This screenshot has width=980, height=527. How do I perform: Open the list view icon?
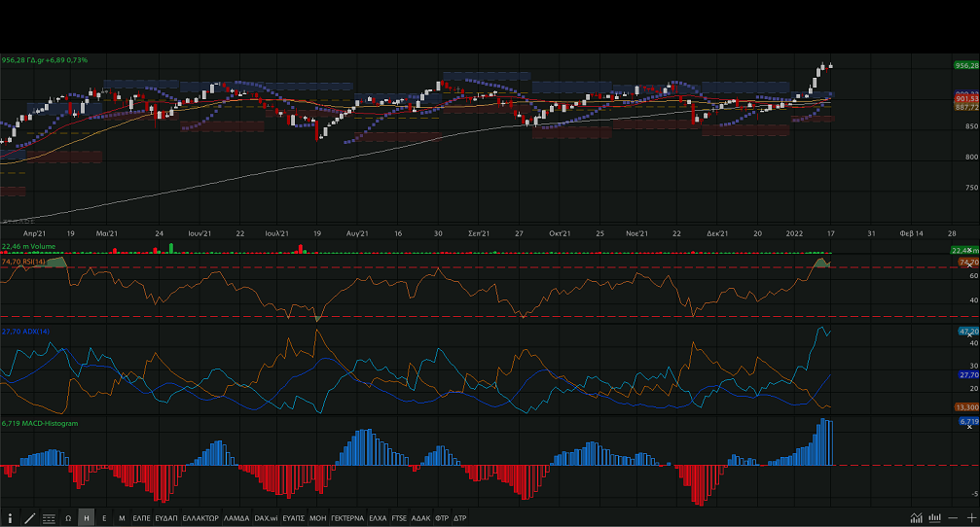(49, 518)
